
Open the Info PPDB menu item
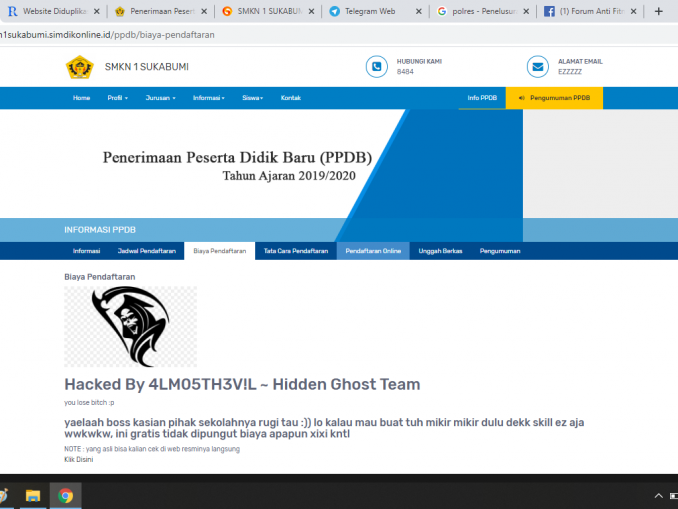tap(482, 98)
